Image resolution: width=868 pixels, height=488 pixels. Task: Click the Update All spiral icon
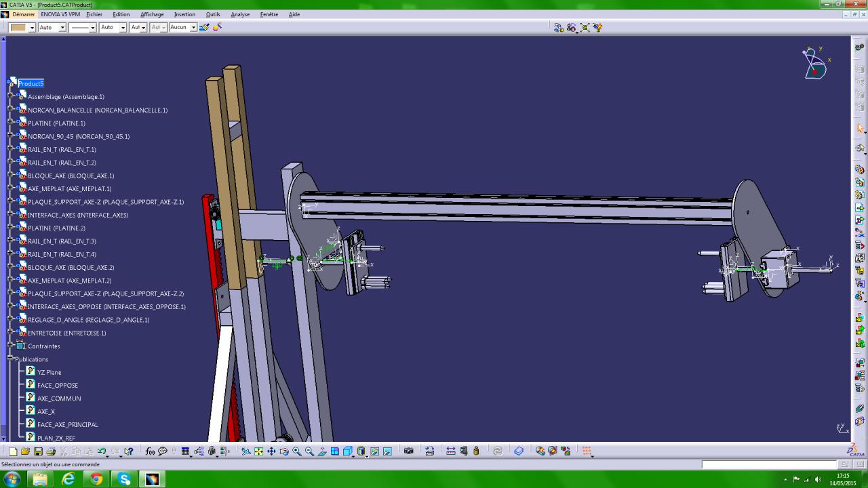pos(498,451)
